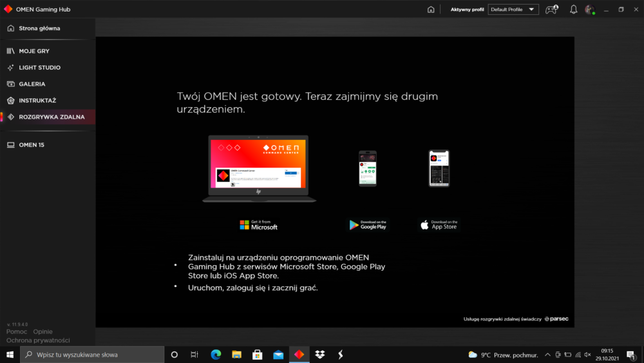Launch Microsoft Edge from taskbar

click(x=216, y=355)
